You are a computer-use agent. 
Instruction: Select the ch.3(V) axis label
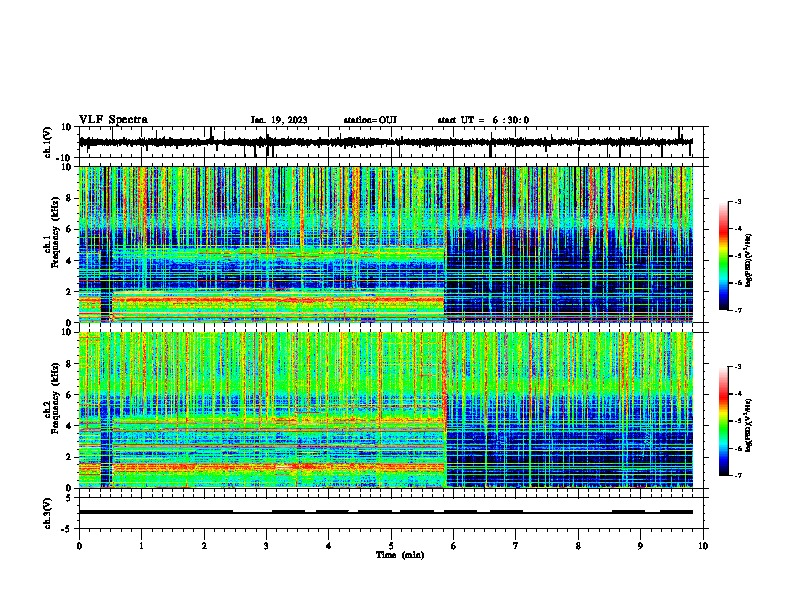click(x=48, y=513)
